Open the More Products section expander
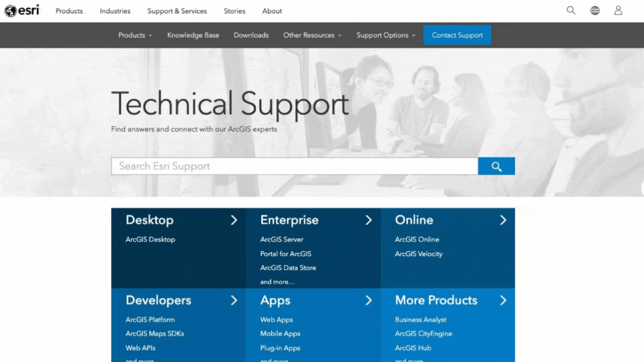 503,300
